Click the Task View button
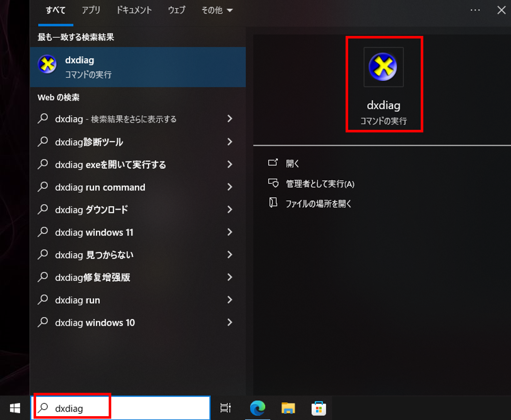This screenshot has height=420, width=511. tap(225, 408)
